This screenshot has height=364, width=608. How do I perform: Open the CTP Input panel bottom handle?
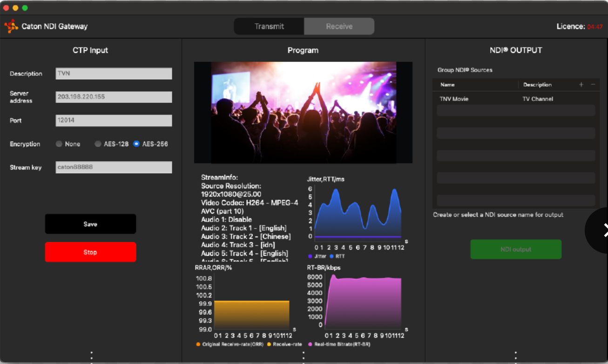[91, 357]
